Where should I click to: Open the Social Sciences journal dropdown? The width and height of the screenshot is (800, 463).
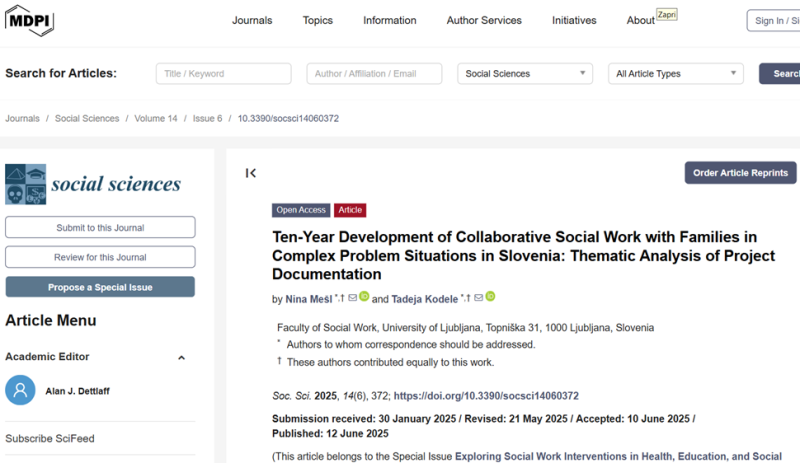click(x=525, y=73)
